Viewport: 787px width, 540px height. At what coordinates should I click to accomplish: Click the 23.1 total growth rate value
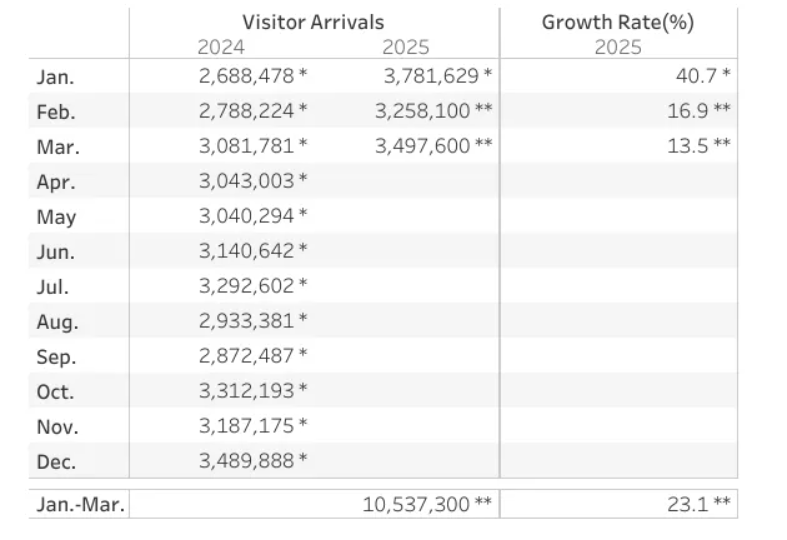pos(688,505)
